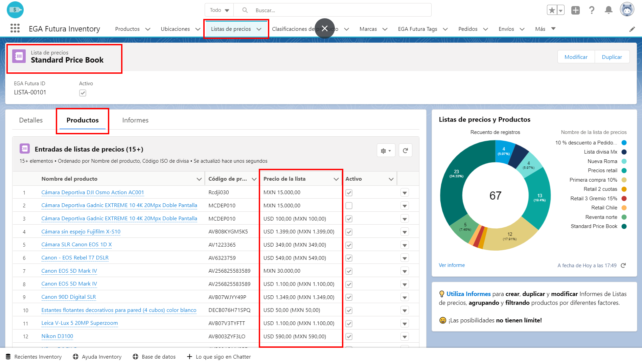
Task: Switch to the Detalles tab
Action: coord(31,120)
